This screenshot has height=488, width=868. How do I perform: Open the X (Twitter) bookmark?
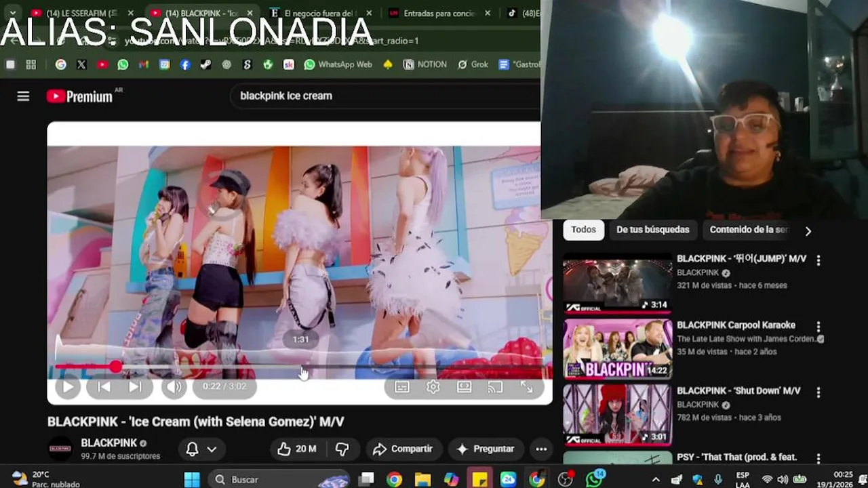click(81, 64)
